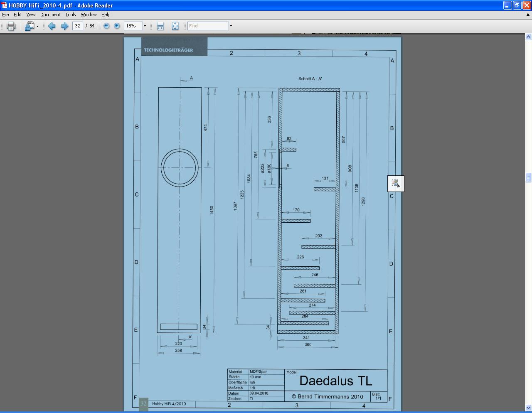
Task: Open the Help menu
Action: point(106,15)
